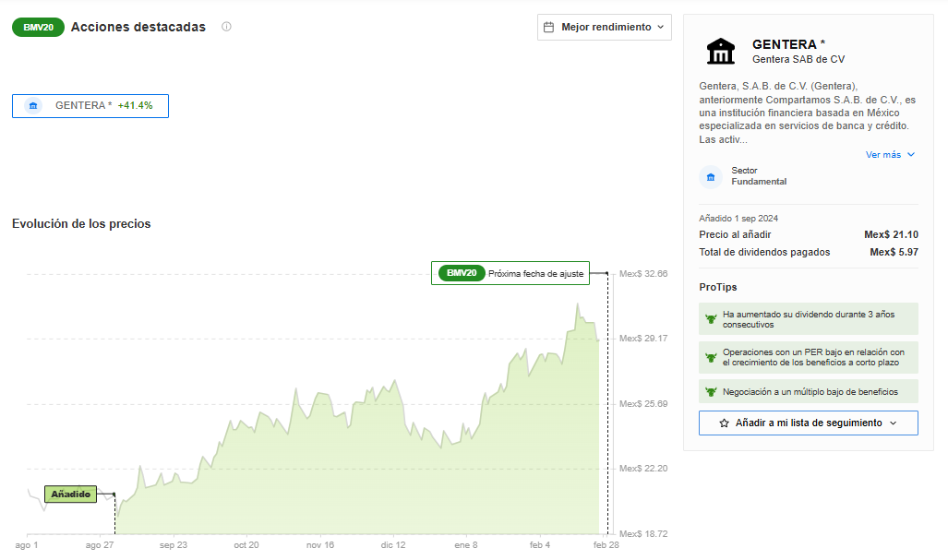Image resolution: width=948 pixels, height=560 pixels.
Task: Click the nov 16 date label
Action: [x=319, y=545]
